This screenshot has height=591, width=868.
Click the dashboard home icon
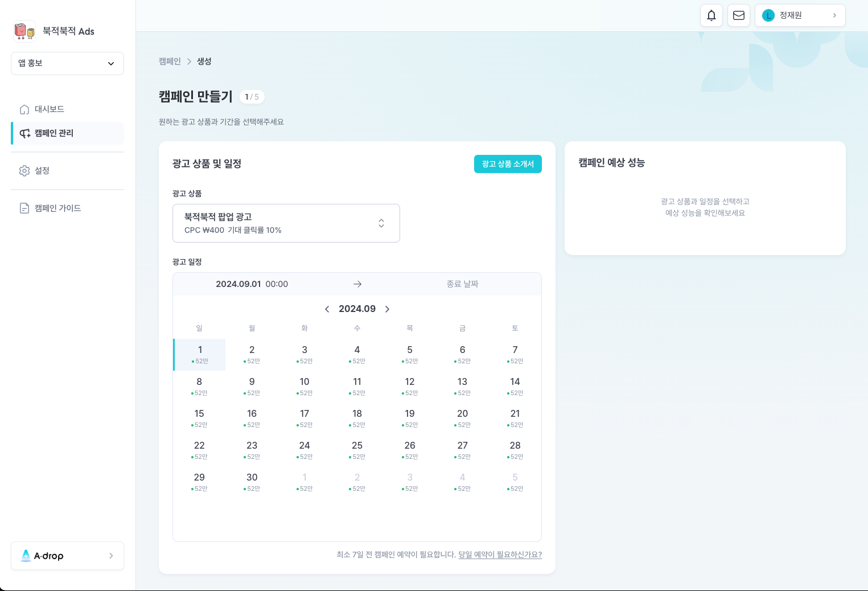tap(24, 109)
